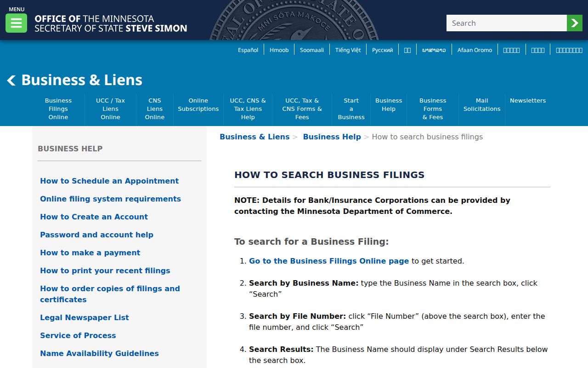Follow Go to the Business Filings Online page link
588x368 pixels.
click(329, 261)
